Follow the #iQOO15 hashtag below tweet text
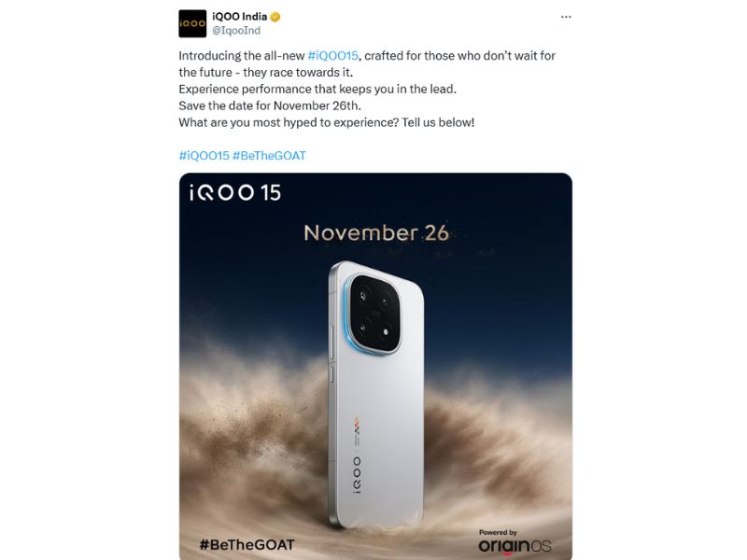The image size is (747, 560). (x=204, y=156)
